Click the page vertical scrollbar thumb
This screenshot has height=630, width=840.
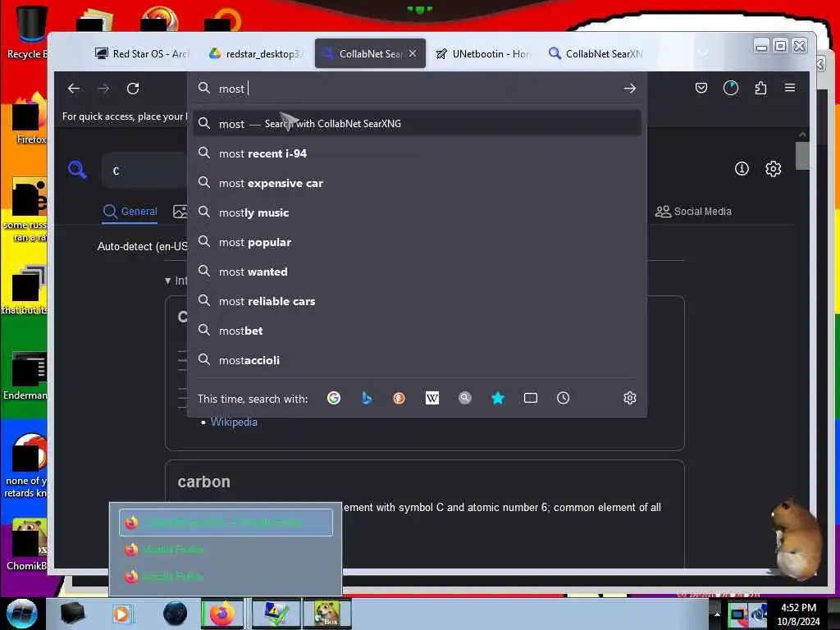[x=802, y=155]
